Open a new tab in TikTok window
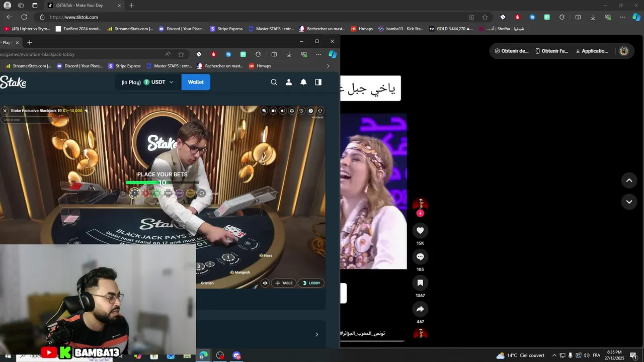 click(x=132, y=5)
